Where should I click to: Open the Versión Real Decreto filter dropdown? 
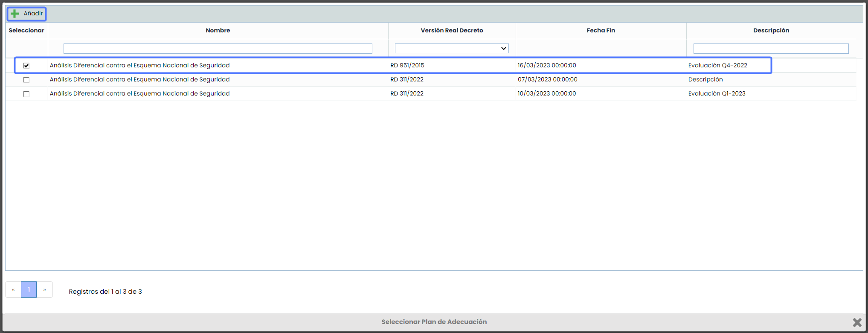(x=451, y=49)
